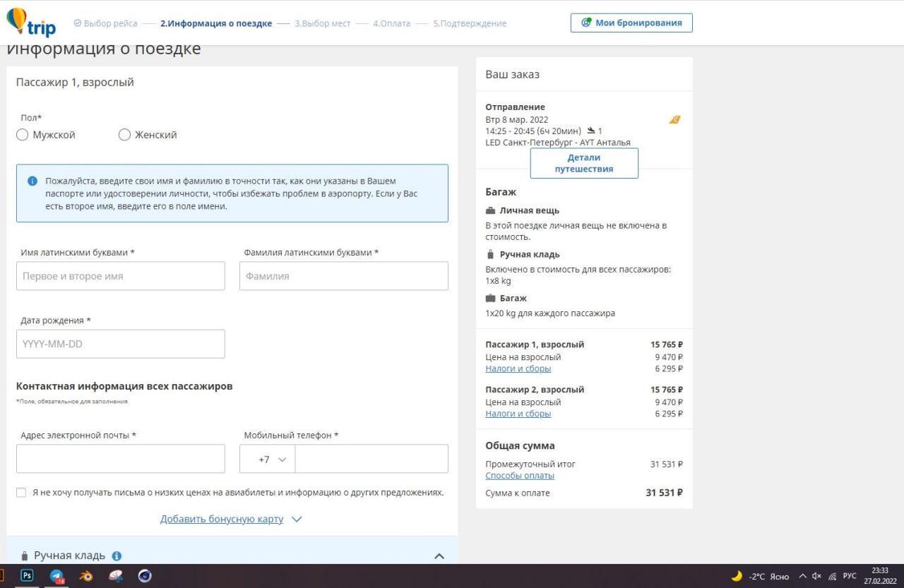904x588 pixels.
Task: Click the muted volume tray icon
Action: [x=817, y=576]
